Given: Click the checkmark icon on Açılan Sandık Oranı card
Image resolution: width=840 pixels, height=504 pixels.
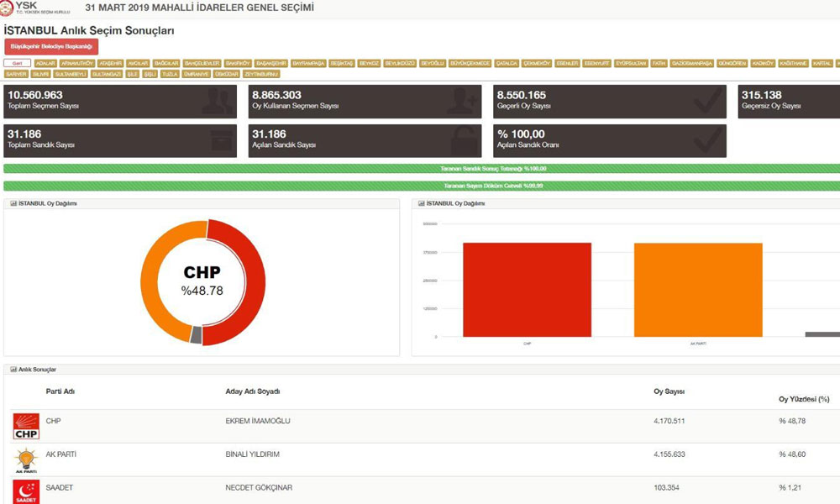Looking at the screenshot, I should (x=707, y=140).
